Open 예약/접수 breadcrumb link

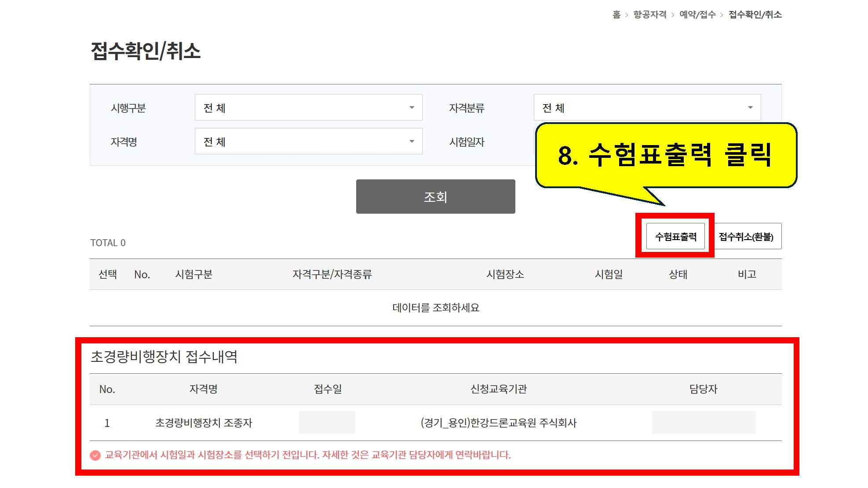coord(697,15)
